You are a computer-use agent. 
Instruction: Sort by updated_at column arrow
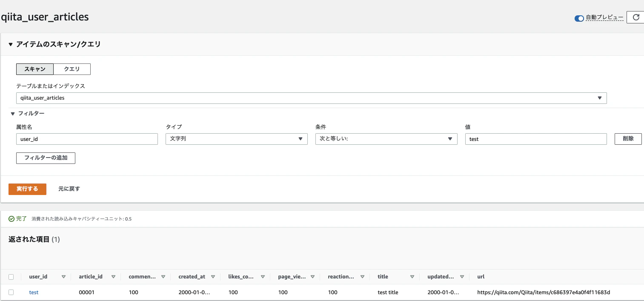[462, 277]
